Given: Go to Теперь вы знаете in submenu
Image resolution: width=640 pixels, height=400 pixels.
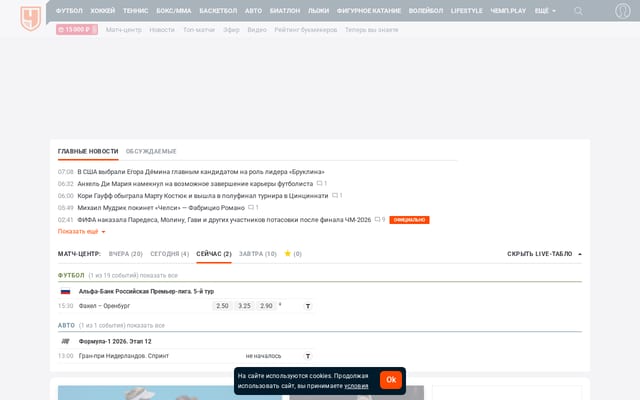Looking at the screenshot, I should pyautogui.click(x=371, y=30).
